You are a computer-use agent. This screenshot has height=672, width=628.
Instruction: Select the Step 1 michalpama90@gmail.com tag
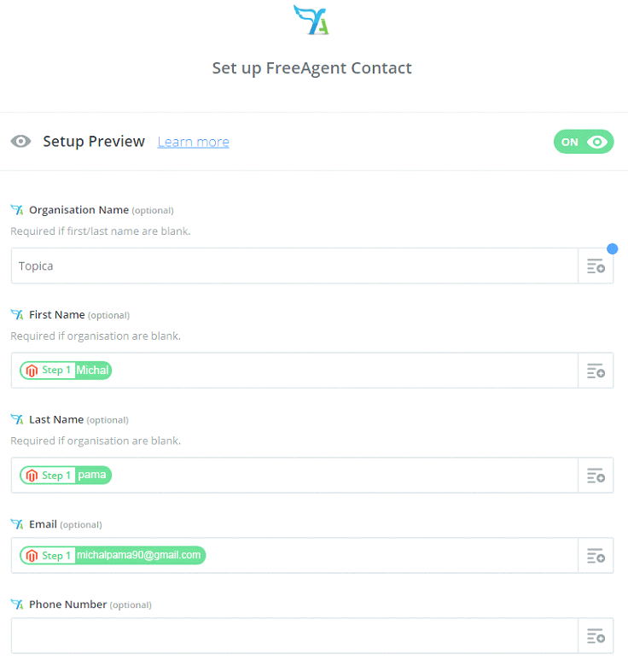click(113, 556)
